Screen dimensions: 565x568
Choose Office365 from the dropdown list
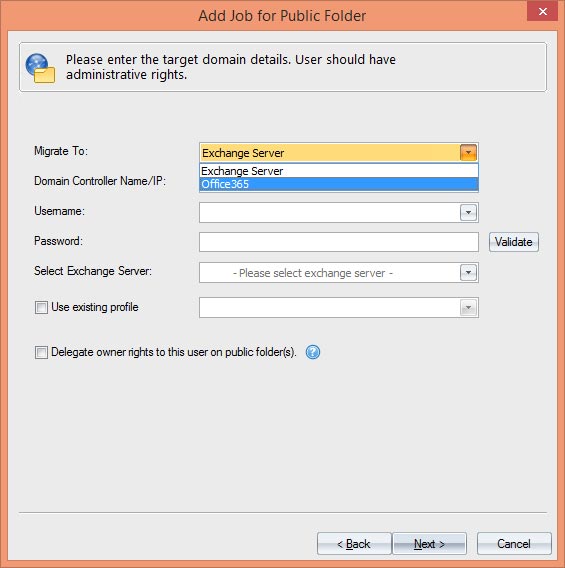[x=339, y=184]
